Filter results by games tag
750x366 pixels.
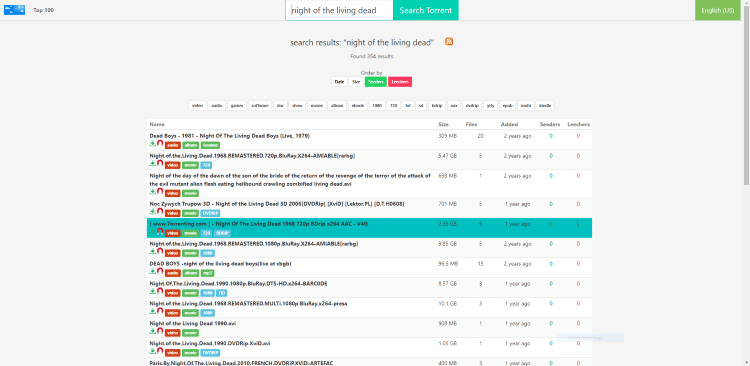point(237,105)
